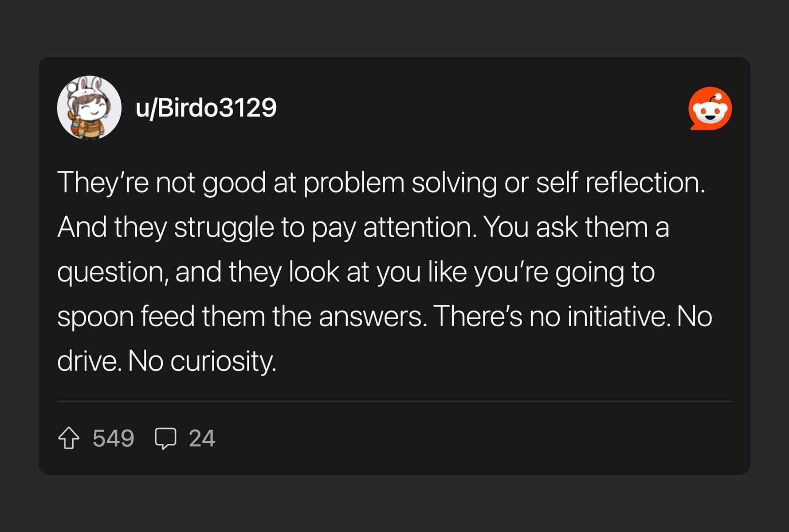Click the words "pay attention." in the comment
The height and width of the screenshot is (532, 789).
394,227
